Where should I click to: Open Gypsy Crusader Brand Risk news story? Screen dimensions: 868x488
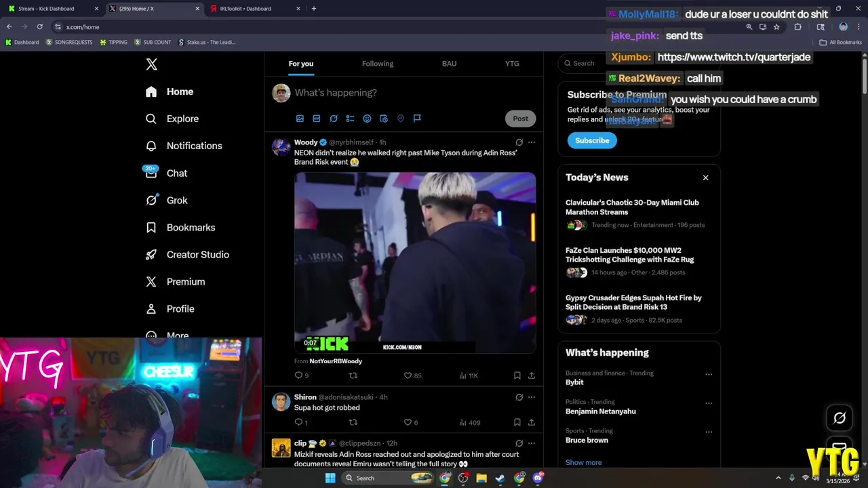coord(639,309)
